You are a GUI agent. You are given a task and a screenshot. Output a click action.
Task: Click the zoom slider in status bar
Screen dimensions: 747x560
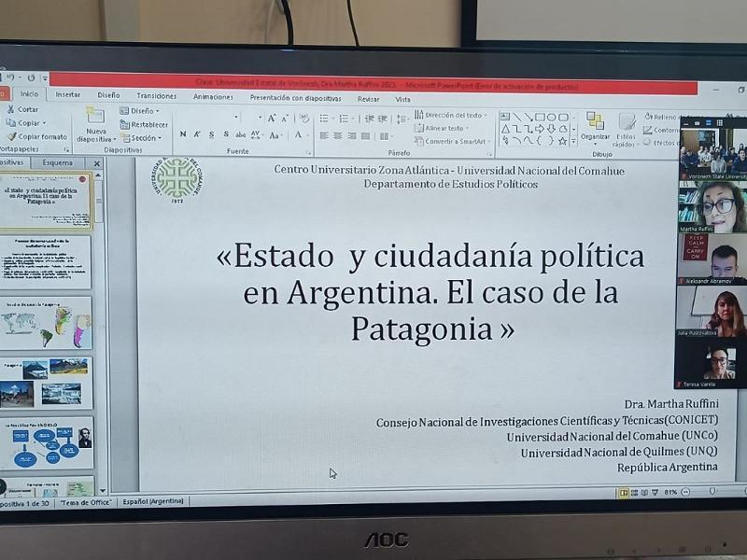pyautogui.click(x=712, y=492)
